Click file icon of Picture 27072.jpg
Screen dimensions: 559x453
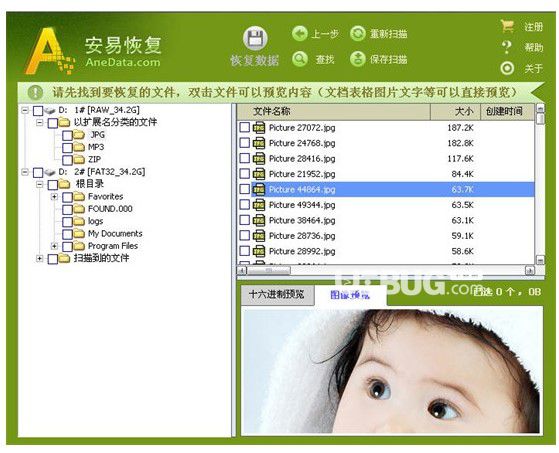point(259,128)
